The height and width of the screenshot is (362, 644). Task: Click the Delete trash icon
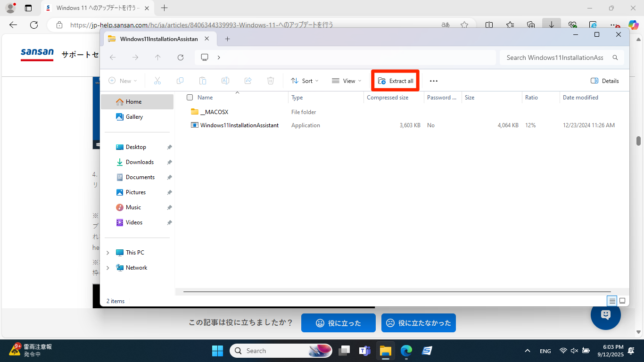(x=271, y=81)
